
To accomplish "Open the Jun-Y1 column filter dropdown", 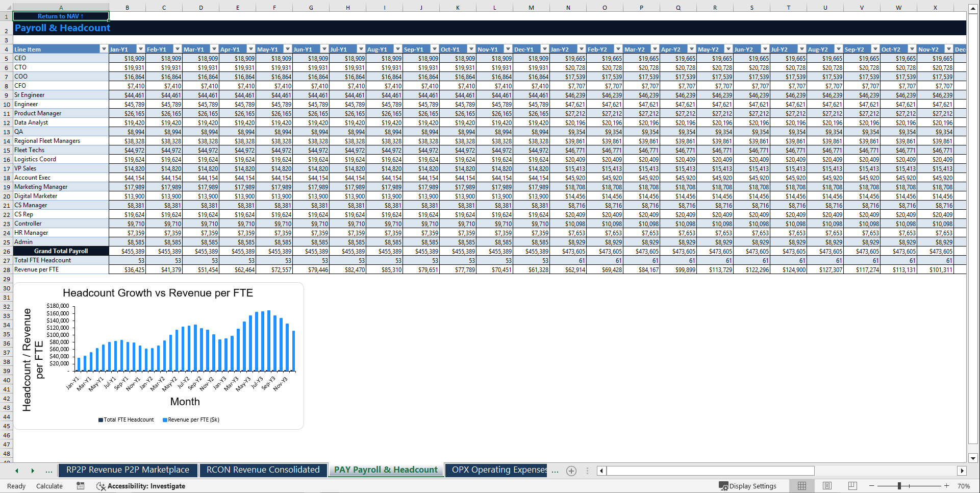I will point(324,49).
